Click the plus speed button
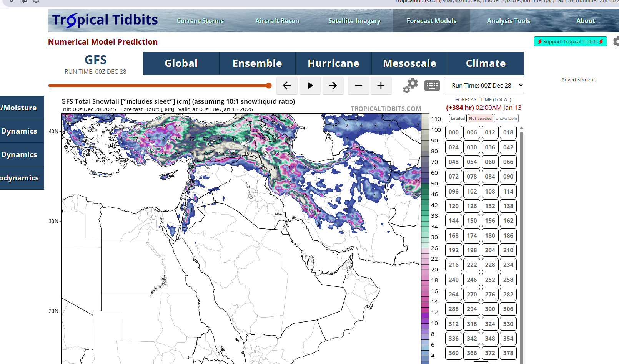 pyautogui.click(x=381, y=86)
